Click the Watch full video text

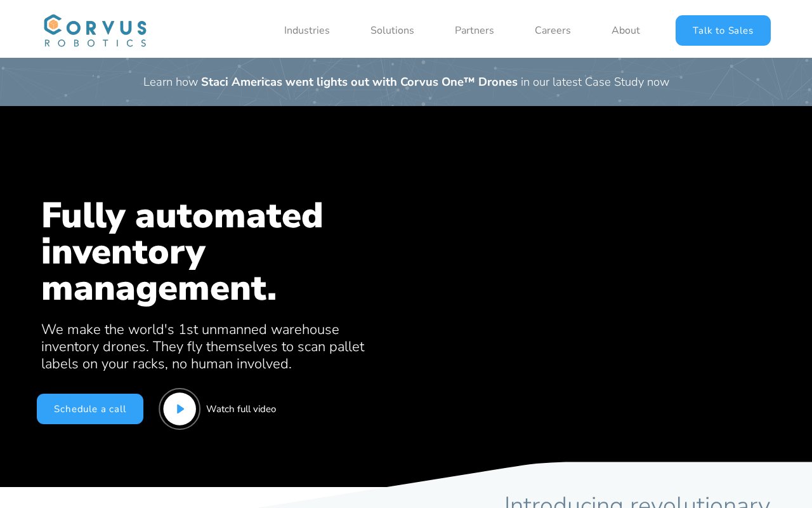[x=241, y=409]
